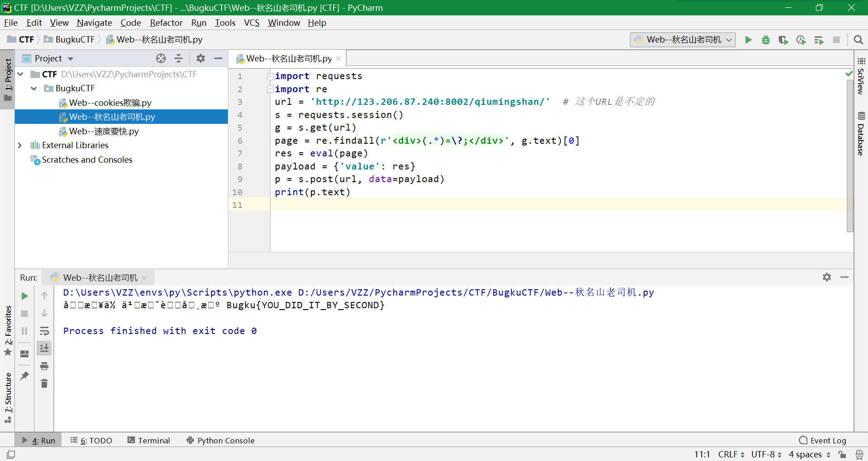Open the Database side panel
The image size is (868, 461).
click(x=861, y=134)
